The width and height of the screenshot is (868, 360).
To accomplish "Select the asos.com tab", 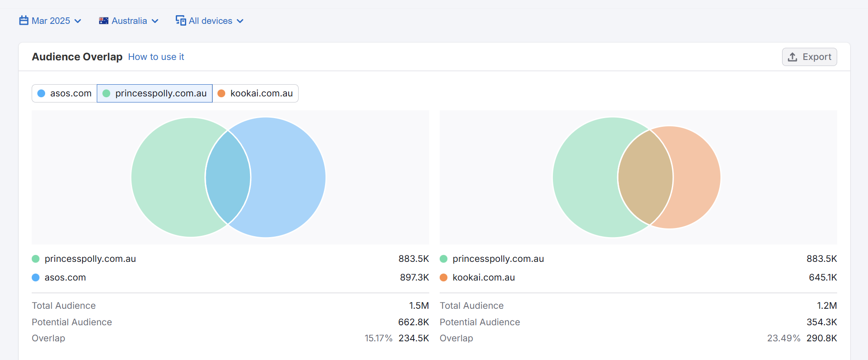I will 65,93.
